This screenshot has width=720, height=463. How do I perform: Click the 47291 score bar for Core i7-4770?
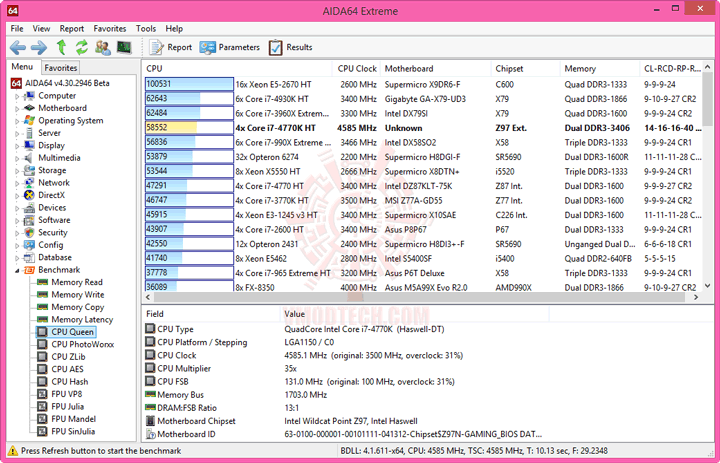point(189,186)
